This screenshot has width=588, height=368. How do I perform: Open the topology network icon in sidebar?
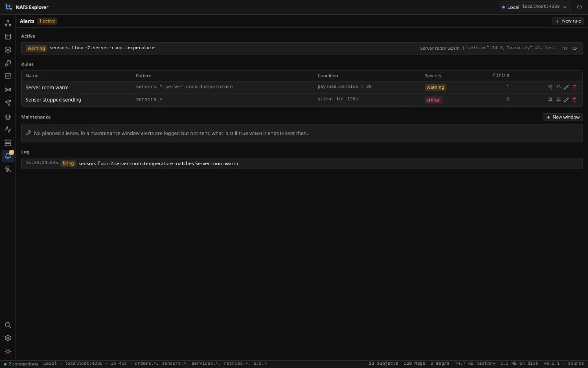[x=8, y=23]
